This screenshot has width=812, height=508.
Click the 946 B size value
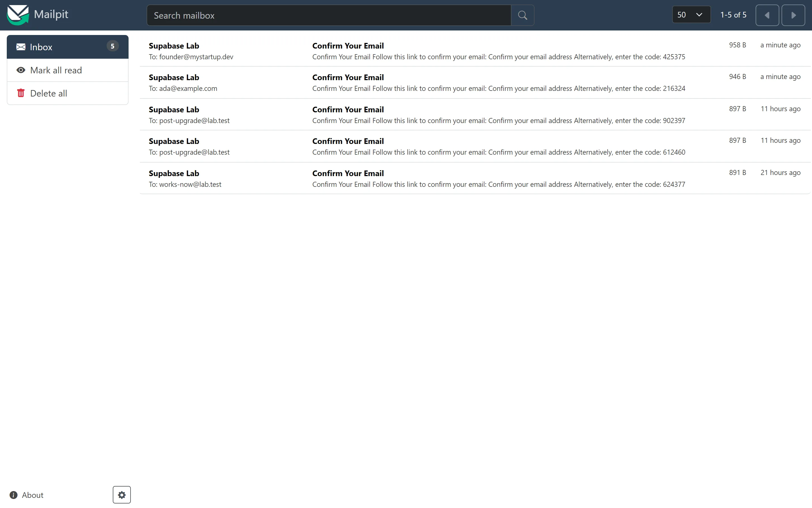point(737,76)
